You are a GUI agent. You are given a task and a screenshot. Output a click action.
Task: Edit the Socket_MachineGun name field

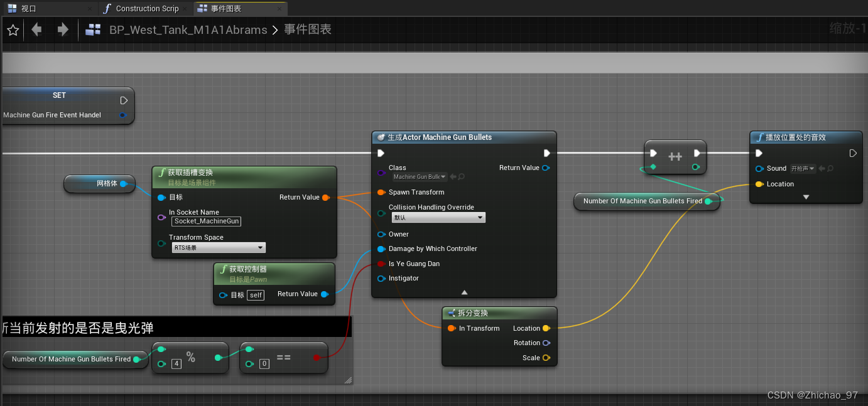(207, 221)
